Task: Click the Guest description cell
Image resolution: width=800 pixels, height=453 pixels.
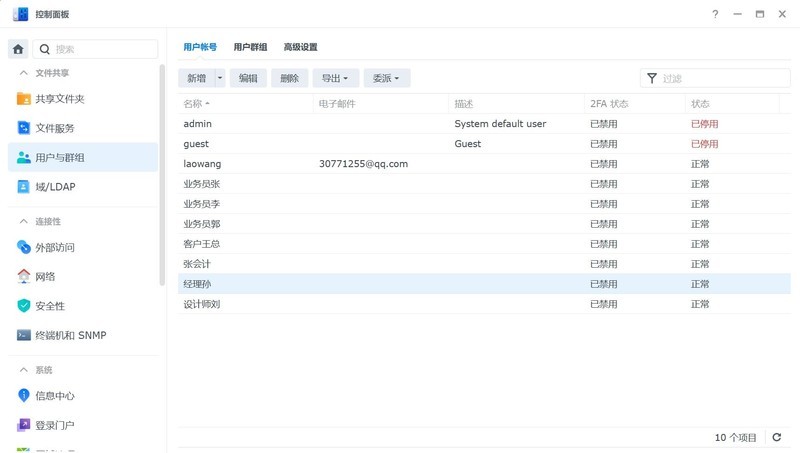Action: [467, 143]
